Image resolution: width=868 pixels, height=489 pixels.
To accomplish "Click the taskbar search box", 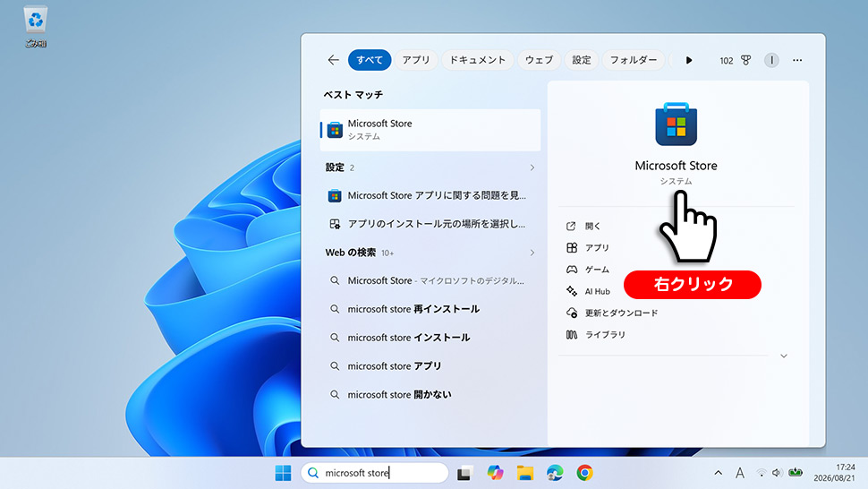I will click(374, 473).
